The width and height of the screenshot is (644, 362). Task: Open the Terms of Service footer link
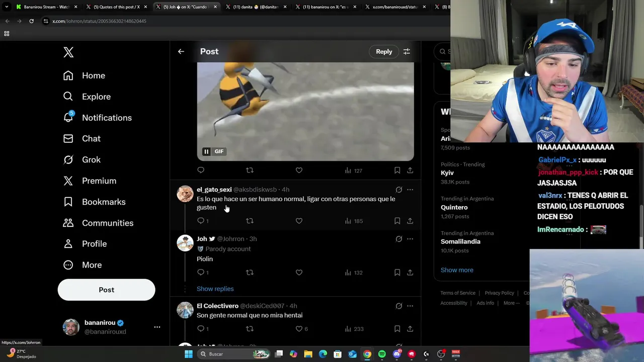pos(458,293)
